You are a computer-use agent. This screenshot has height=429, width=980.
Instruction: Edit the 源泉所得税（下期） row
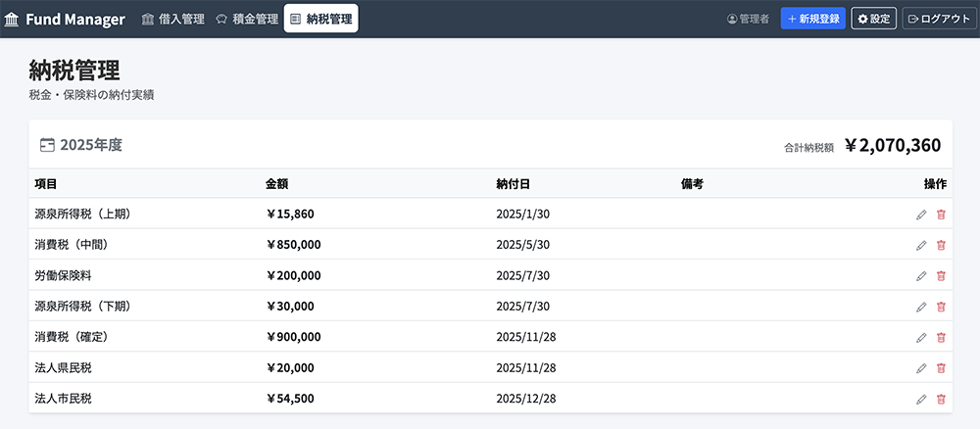(x=921, y=307)
